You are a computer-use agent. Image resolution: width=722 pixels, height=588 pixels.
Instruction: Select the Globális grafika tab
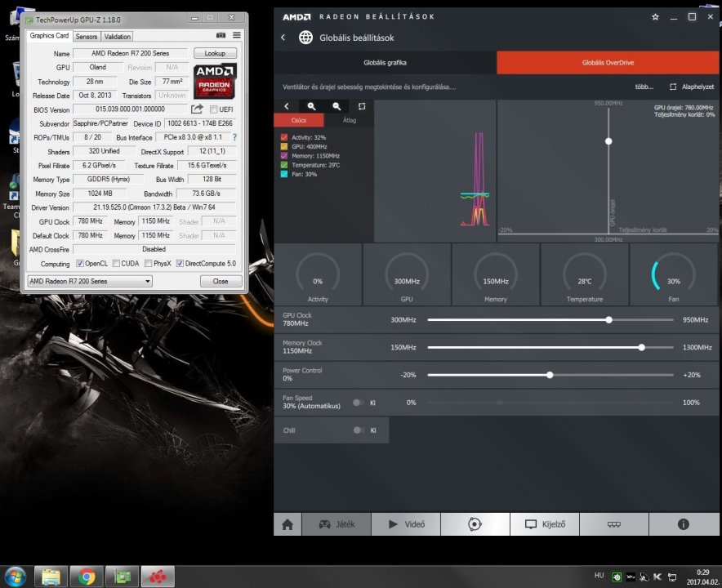coord(385,63)
